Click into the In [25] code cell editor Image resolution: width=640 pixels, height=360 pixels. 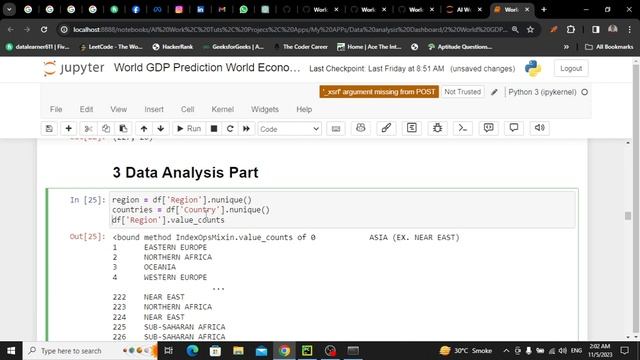(x=342, y=210)
